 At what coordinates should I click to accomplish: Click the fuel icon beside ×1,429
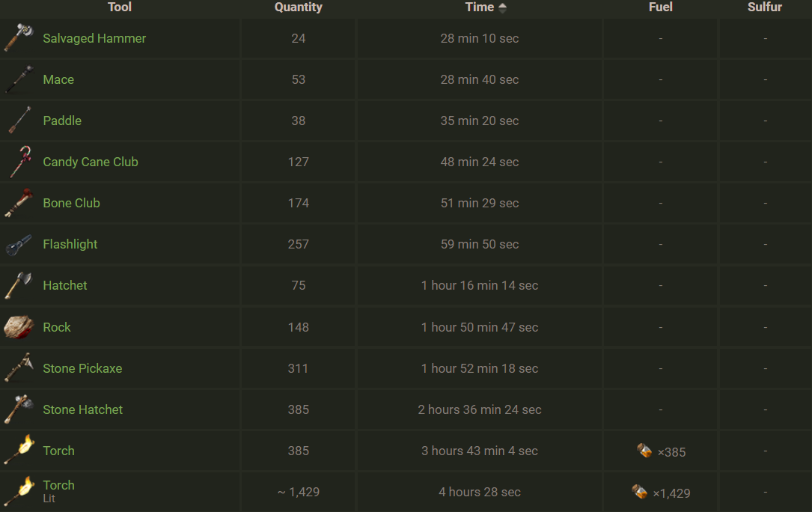[x=640, y=492]
